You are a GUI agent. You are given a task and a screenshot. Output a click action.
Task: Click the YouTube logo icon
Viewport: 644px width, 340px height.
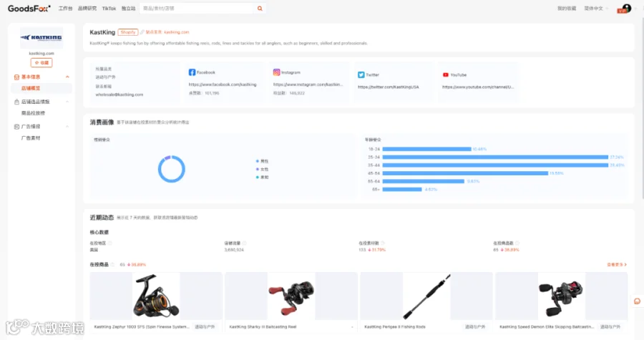[x=446, y=74]
